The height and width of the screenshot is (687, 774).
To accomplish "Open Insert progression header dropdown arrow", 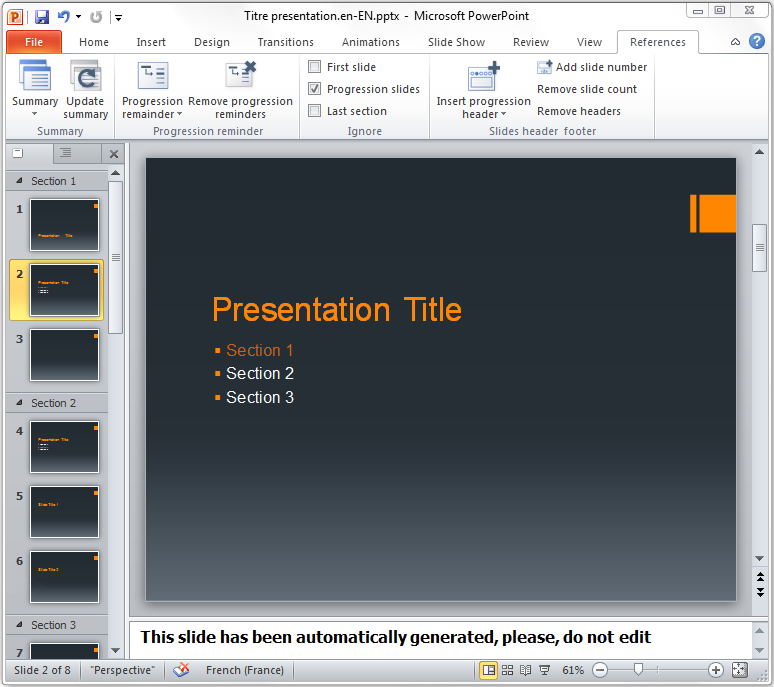I will [x=503, y=114].
